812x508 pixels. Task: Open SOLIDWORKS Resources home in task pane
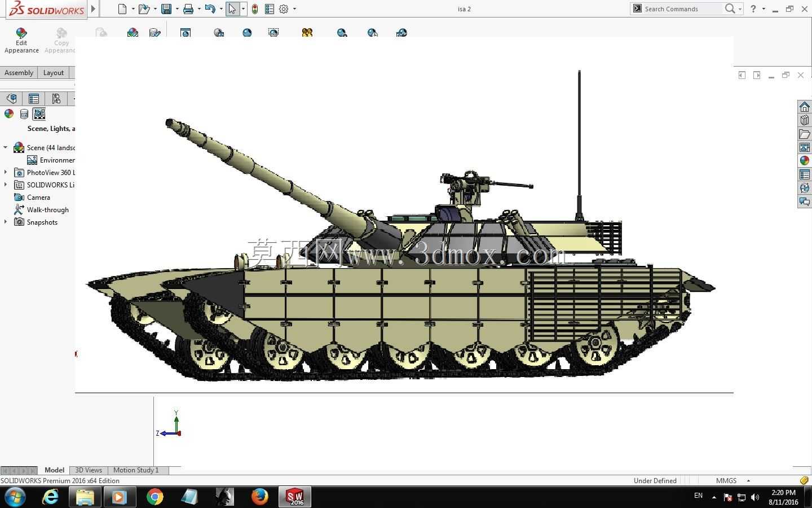coord(805,107)
